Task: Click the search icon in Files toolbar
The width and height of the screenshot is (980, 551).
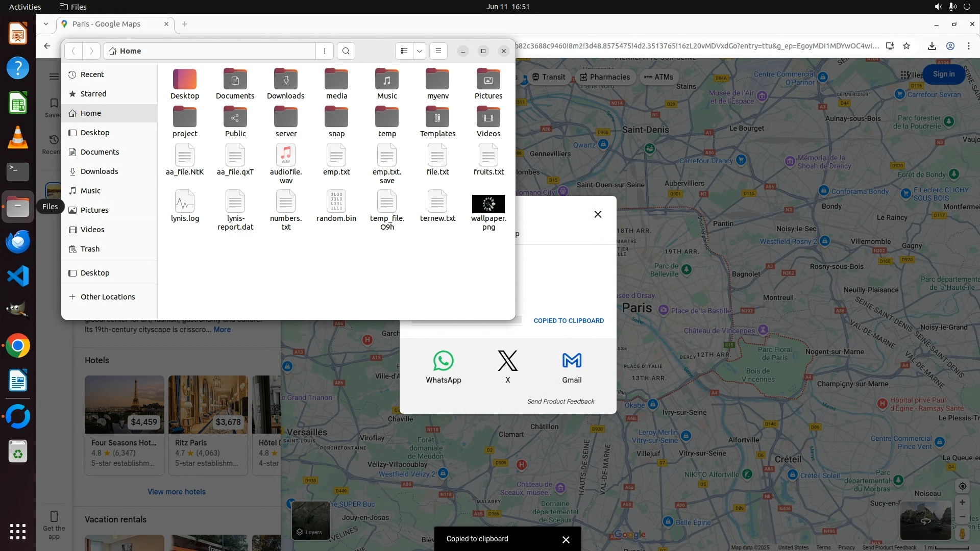Action: click(346, 51)
